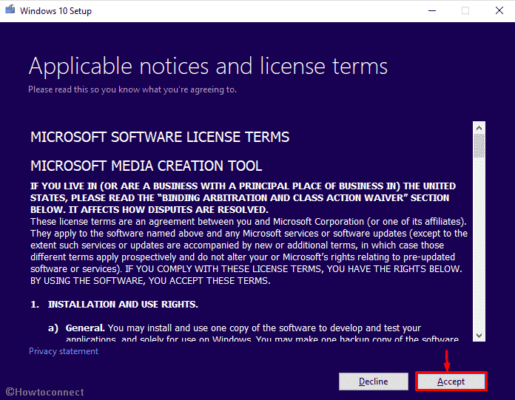Image resolution: width=515 pixels, height=400 pixels.
Task: Click the 'Please read this so you know' subtitle
Action: pos(132,90)
